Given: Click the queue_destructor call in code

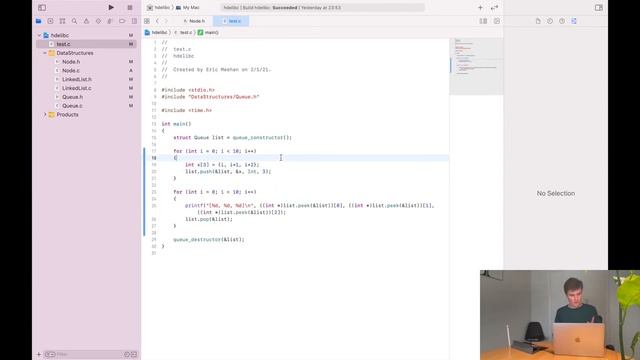Looking at the screenshot, I should (209, 240).
